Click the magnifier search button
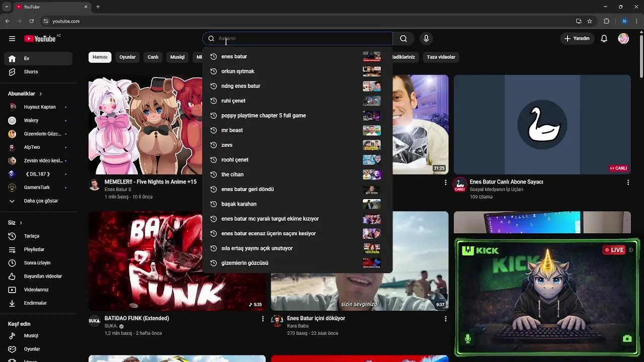The image size is (644, 362). [404, 39]
